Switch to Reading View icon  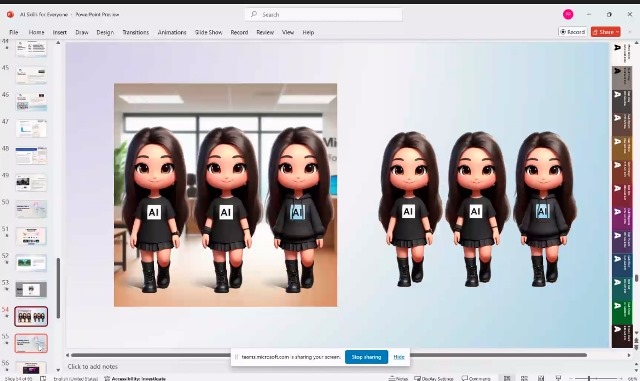[x=541, y=379]
